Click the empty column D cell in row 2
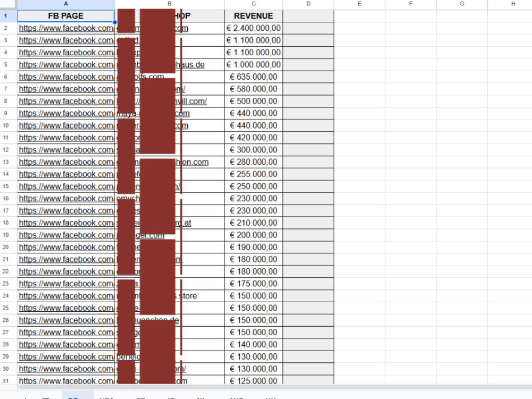This screenshot has width=532, height=399. click(x=308, y=28)
